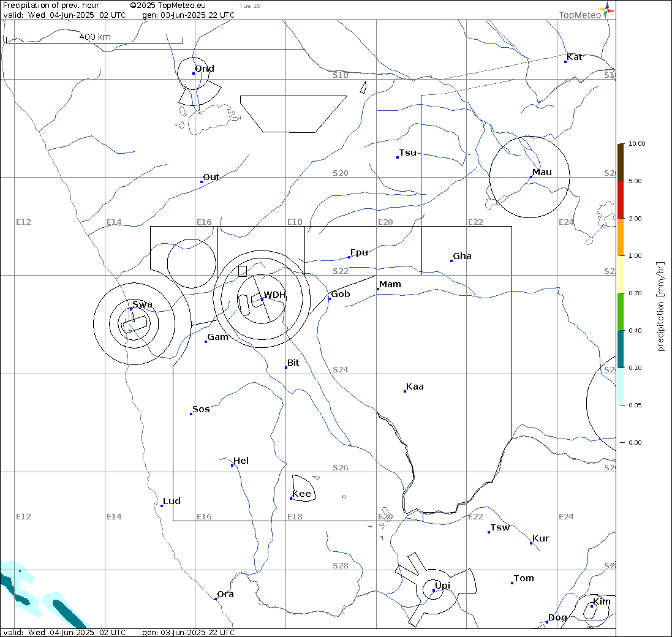Select the "Tsw" city label
Screen dimensions: 672x637
pos(500,528)
